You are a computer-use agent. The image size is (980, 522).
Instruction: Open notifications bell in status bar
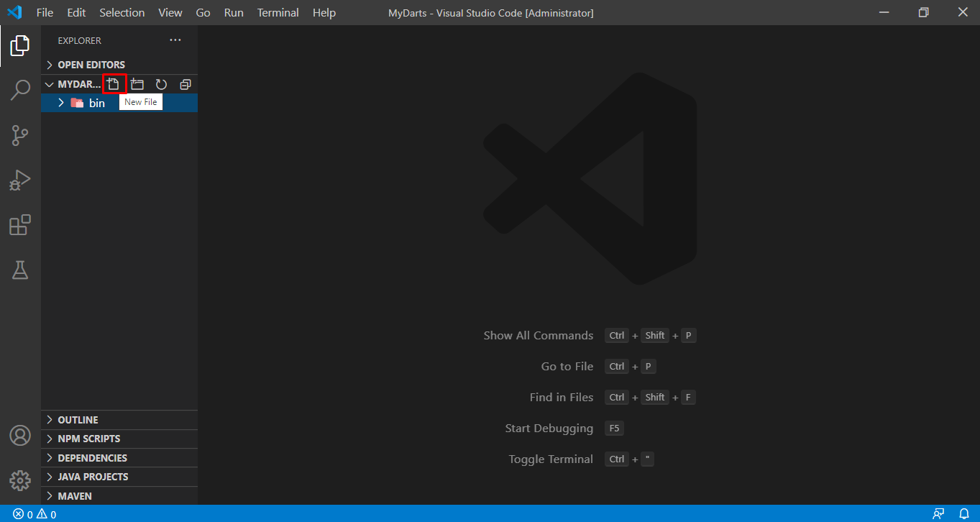[964, 514]
